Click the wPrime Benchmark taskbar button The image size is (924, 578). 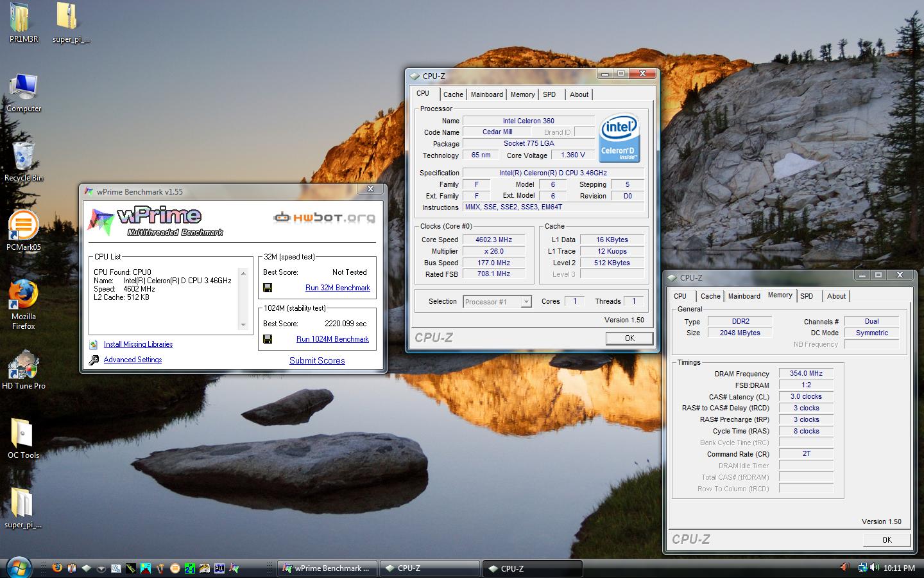[327, 568]
